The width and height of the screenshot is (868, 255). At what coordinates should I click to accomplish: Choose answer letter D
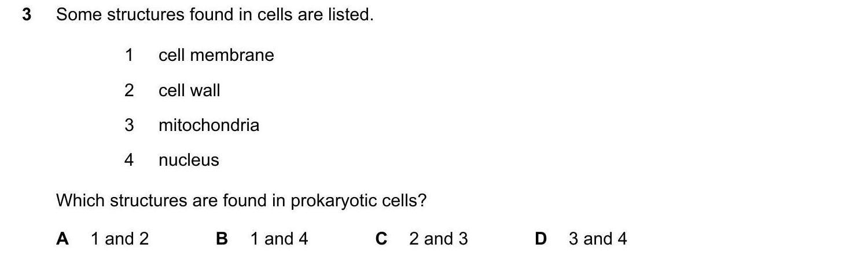pos(540,239)
